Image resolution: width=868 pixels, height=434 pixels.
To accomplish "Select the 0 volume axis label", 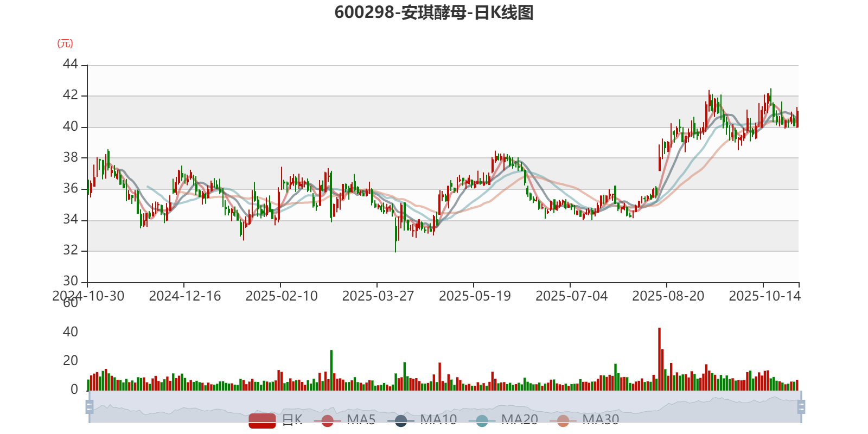I will click(74, 390).
